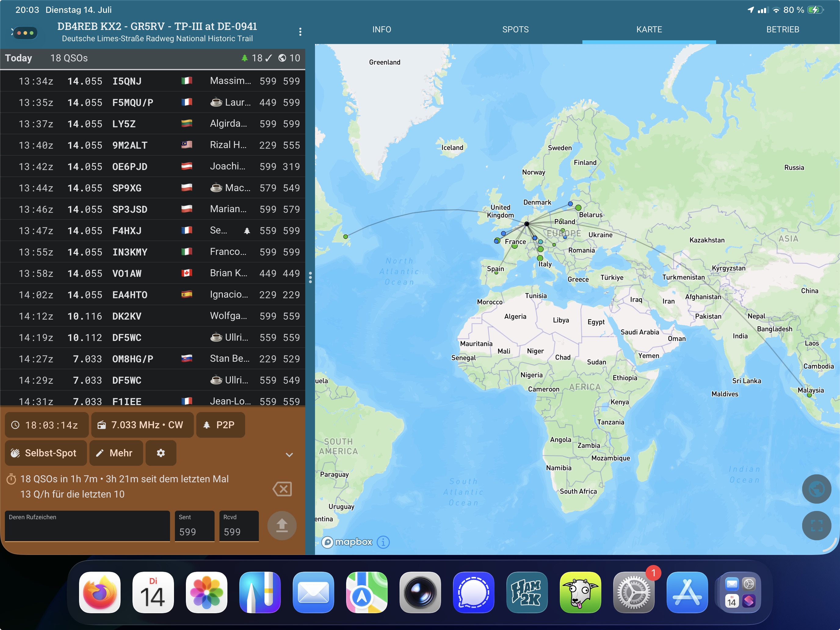Select the I5QNJ QSO row

153,81
